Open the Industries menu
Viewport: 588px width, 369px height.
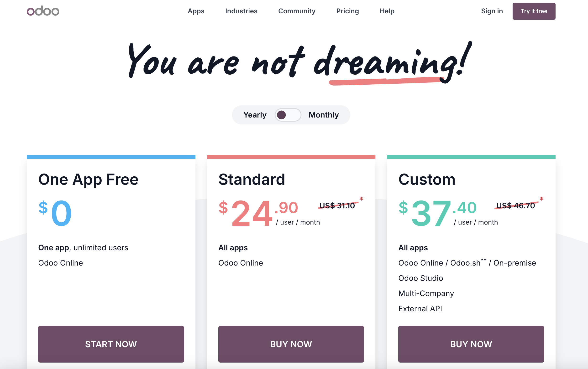[241, 11]
